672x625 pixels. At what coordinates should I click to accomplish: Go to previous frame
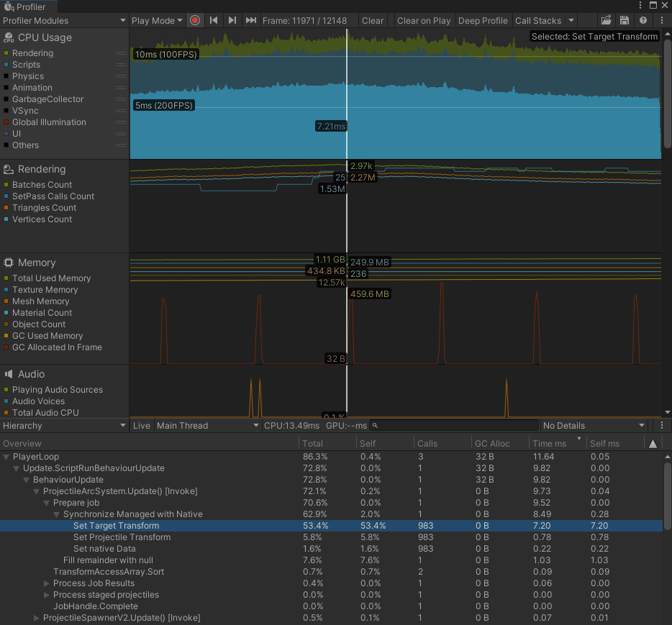(214, 21)
